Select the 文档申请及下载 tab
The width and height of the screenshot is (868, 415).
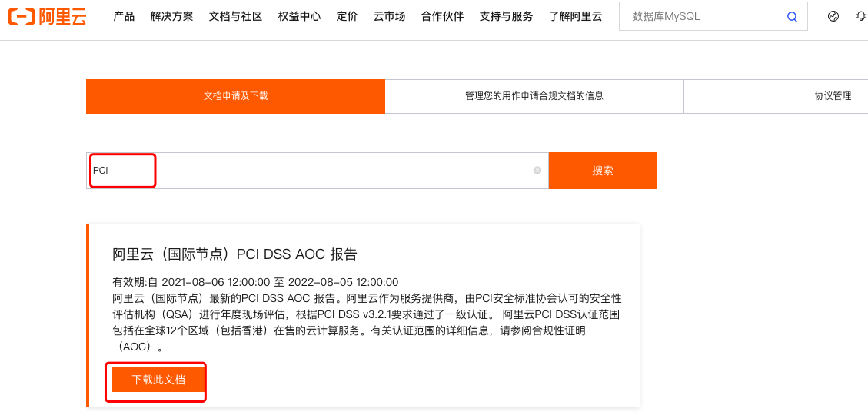coord(235,96)
